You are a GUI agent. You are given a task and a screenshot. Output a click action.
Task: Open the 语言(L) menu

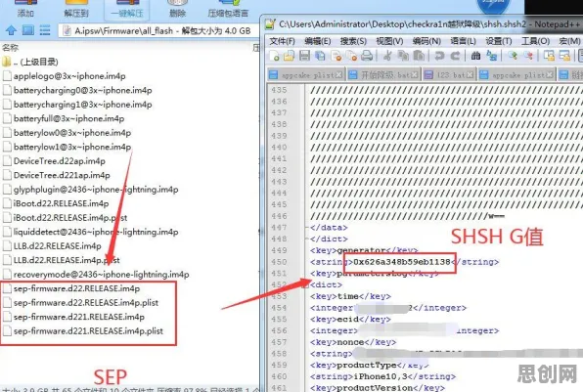point(463,41)
